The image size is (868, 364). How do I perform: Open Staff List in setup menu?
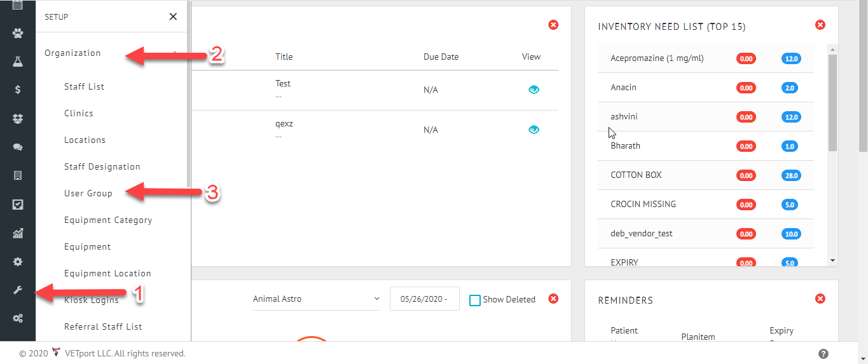(84, 86)
